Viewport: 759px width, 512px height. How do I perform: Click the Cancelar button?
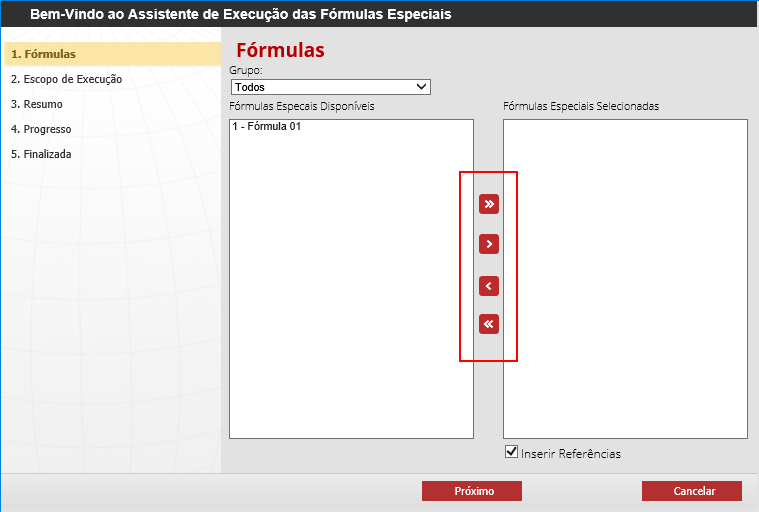pos(692,491)
